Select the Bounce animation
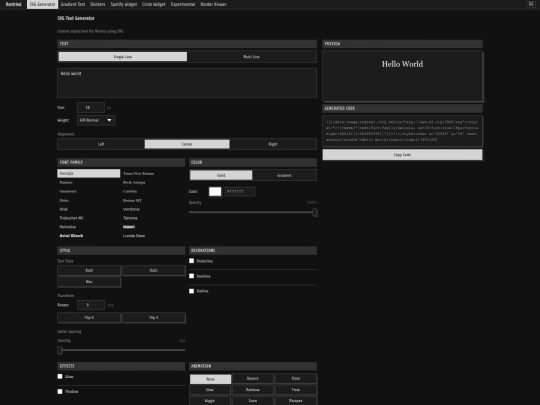The height and width of the screenshot is (405, 540). coord(253,378)
